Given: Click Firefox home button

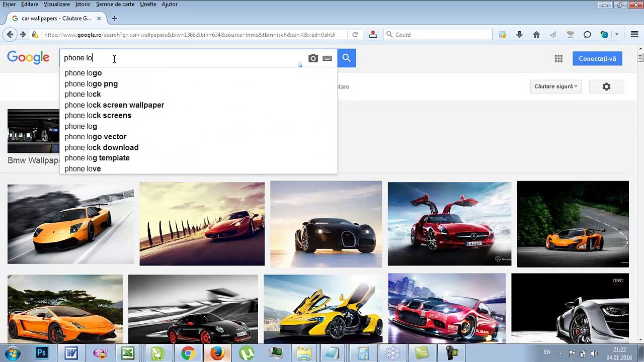Looking at the screenshot, I should [x=536, y=35].
